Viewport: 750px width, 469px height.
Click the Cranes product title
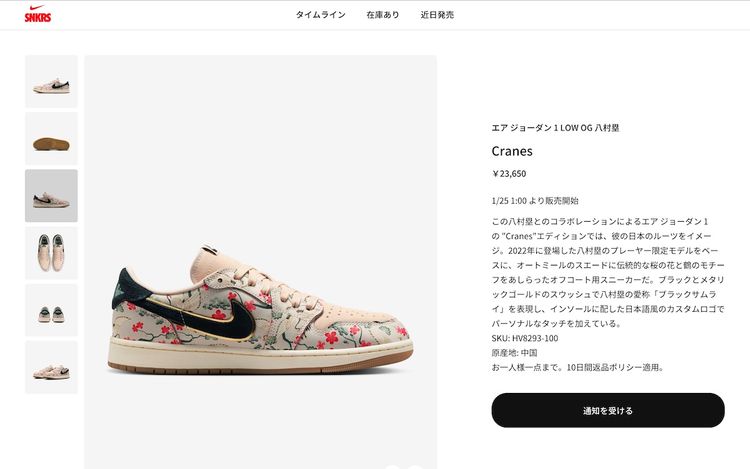tap(512, 151)
